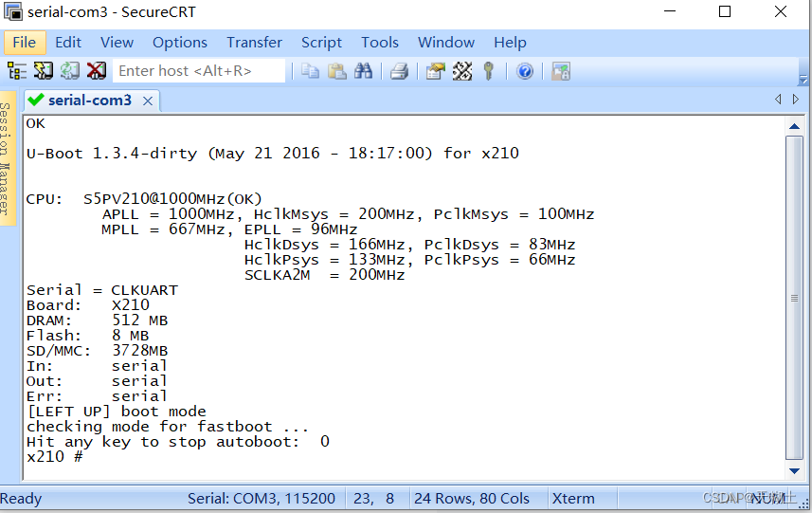The image size is (812, 513).
Task: Click the 'SD/MMC: 3728MB' line
Action: (x=97, y=351)
